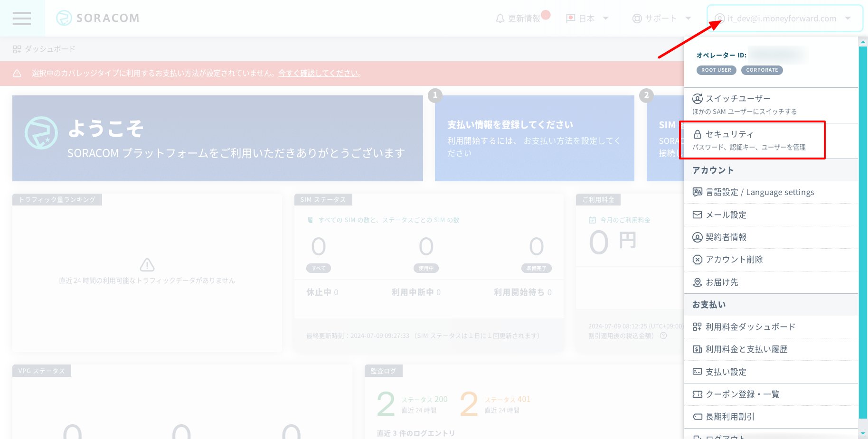Click 支払い情報を登録してください card
The image size is (868, 439).
coord(535,138)
